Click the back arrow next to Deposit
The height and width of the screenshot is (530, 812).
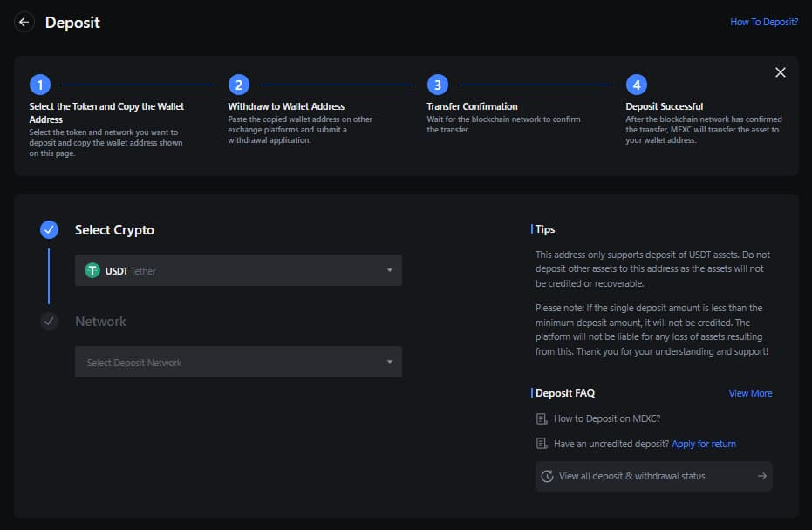click(24, 22)
